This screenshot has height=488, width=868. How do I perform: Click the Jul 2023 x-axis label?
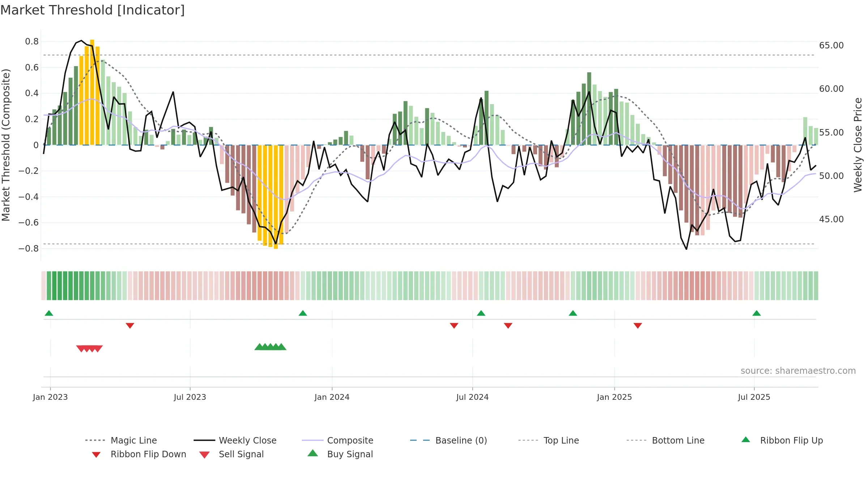[x=190, y=397]
